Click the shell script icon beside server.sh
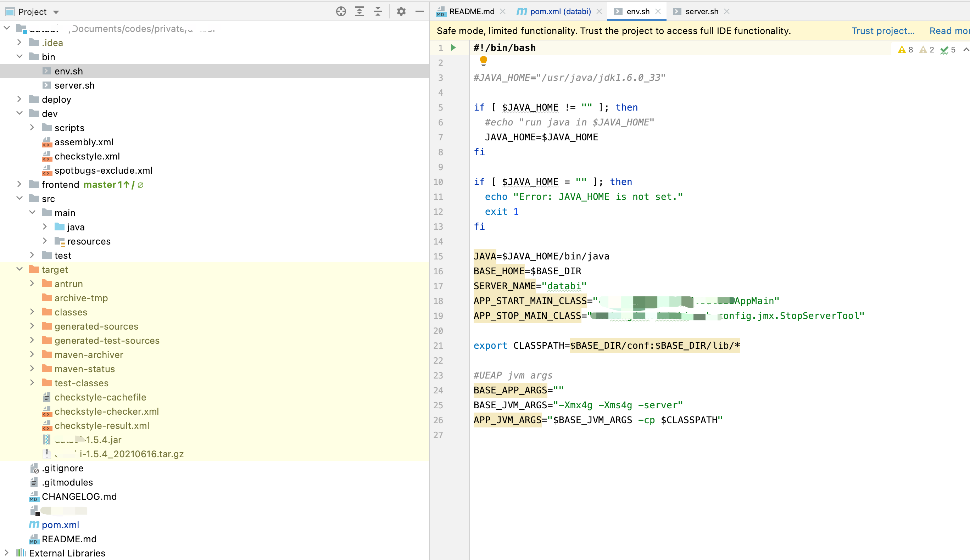The width and height of the screenshot is (970, 560). pos(47,85)
